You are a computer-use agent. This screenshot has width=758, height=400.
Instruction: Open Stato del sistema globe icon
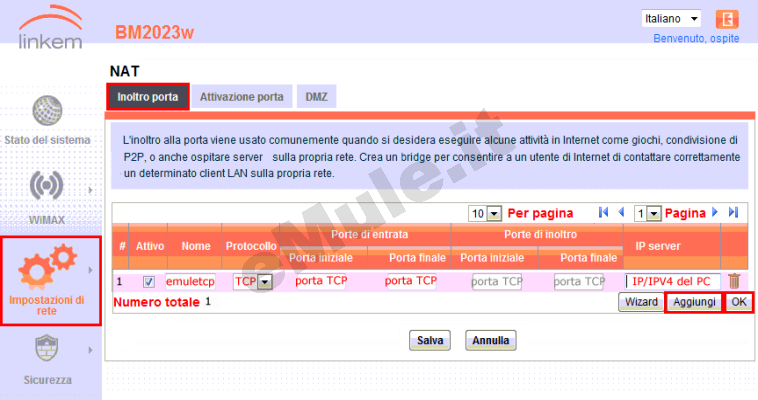pyautogui.click(x=47, y=110)
